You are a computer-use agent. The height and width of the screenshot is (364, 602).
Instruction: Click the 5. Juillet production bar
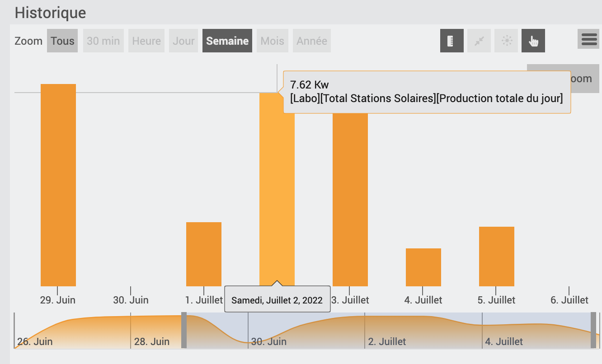[497, 257]
